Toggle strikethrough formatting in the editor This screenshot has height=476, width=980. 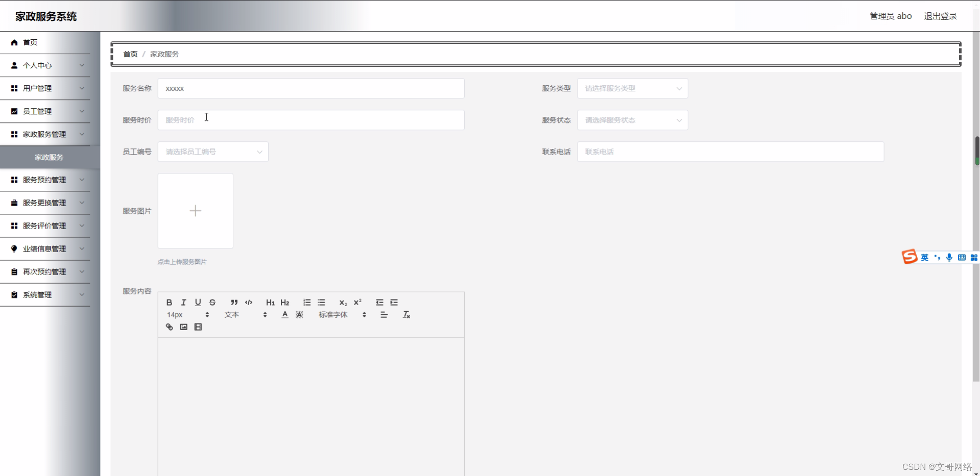tap(212, 302)
